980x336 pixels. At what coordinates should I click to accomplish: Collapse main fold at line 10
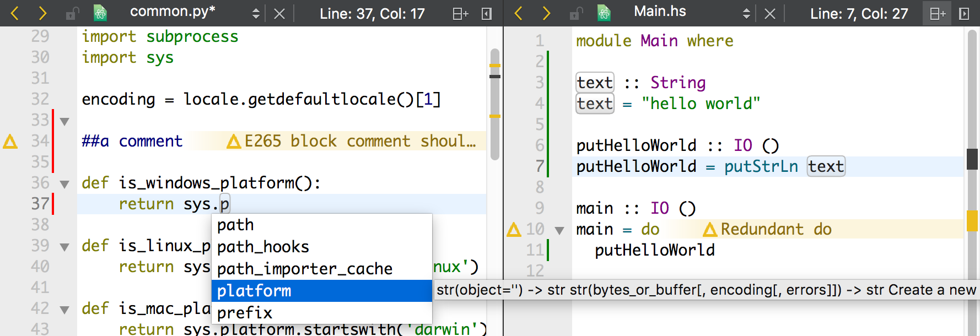pyautogui.click(x=559, y=230)
